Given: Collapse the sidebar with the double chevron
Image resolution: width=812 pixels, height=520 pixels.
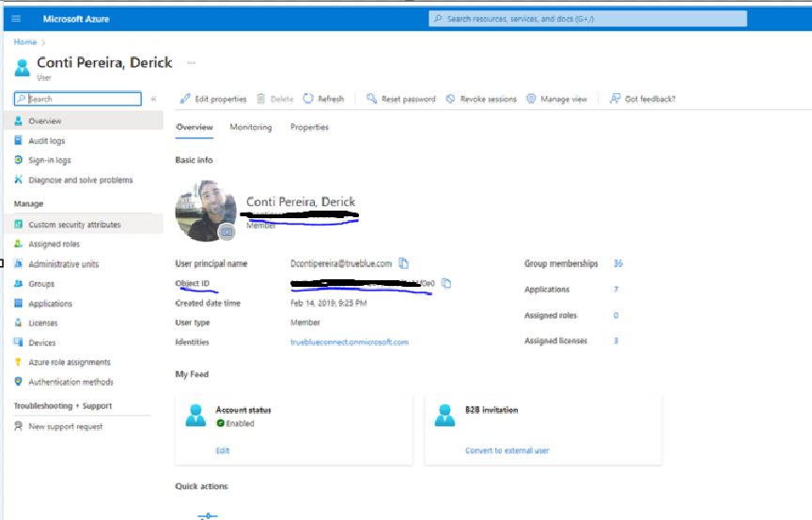Looking at the screenshot, I should [153, 99].
